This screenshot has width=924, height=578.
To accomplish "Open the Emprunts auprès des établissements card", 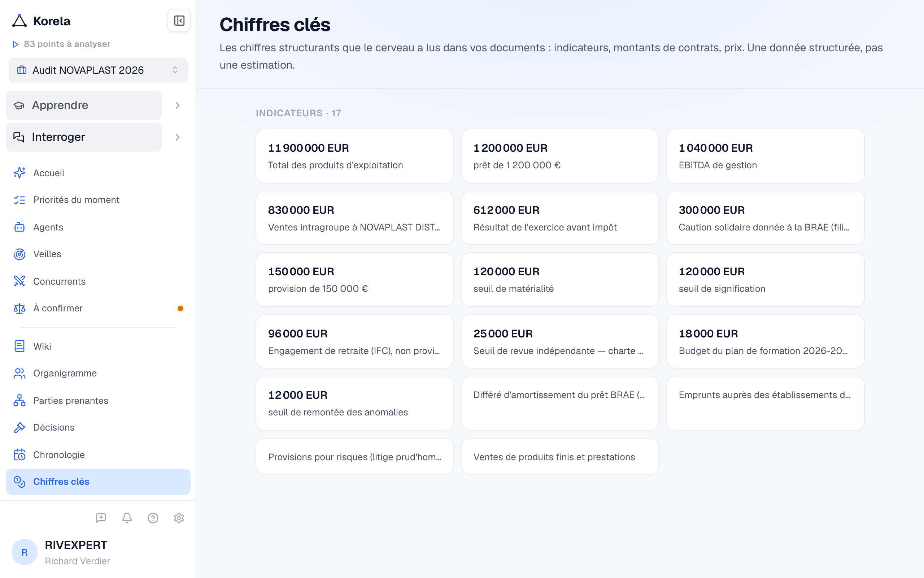I will (765, 403).
